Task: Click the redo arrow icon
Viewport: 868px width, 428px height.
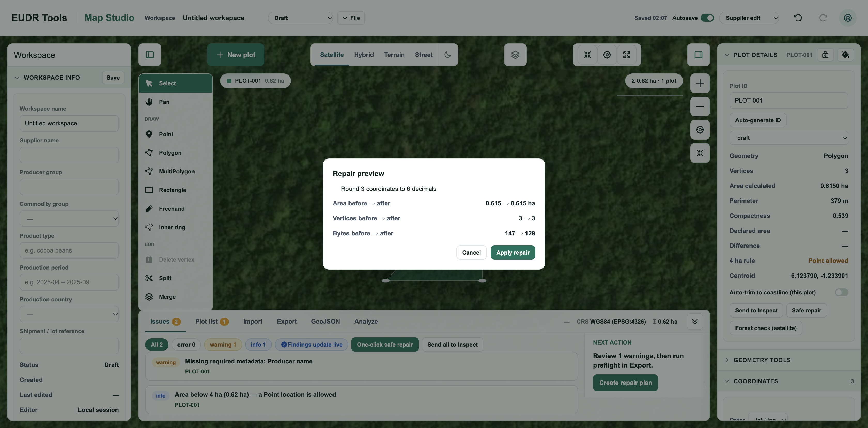Action: [823, 18]
